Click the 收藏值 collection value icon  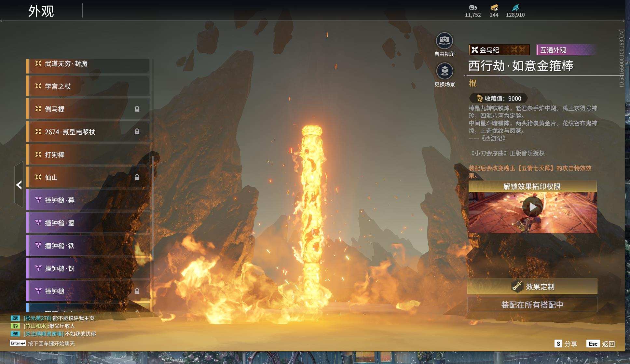[x=479, y=98]
